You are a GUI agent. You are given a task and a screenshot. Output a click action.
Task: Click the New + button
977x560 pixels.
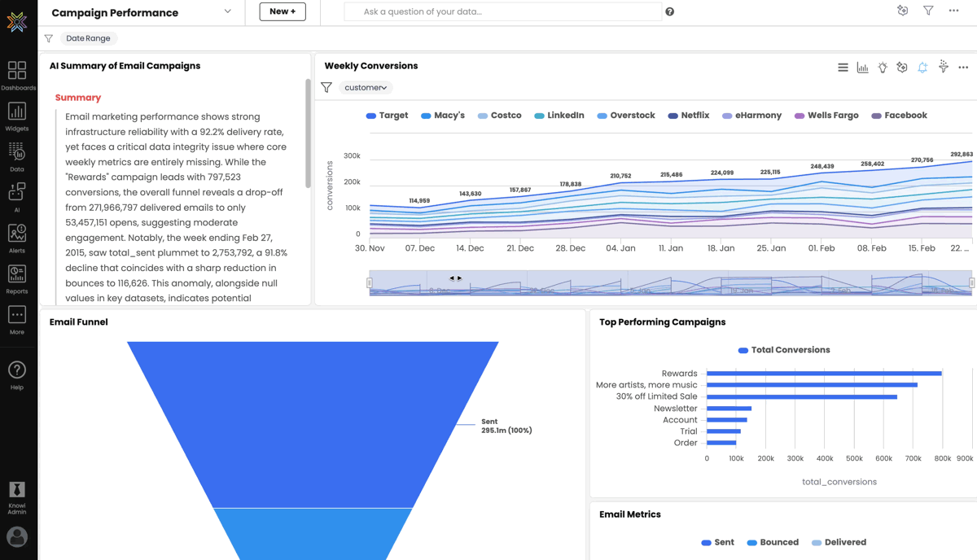(x=283, y=11)
